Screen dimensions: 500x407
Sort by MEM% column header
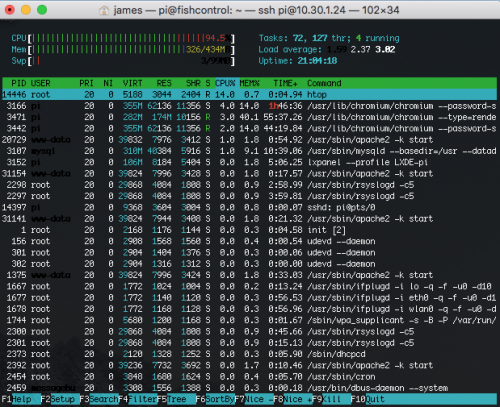click(x=249, y=83)
